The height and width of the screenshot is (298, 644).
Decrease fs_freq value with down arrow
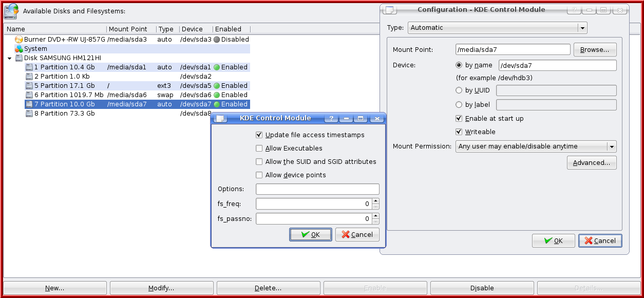click(x=375, y=207)
